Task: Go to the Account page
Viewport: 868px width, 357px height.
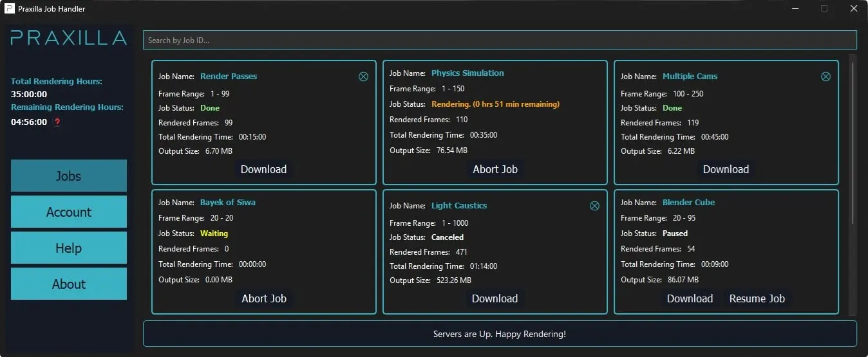Action: (x=69, y=212)
